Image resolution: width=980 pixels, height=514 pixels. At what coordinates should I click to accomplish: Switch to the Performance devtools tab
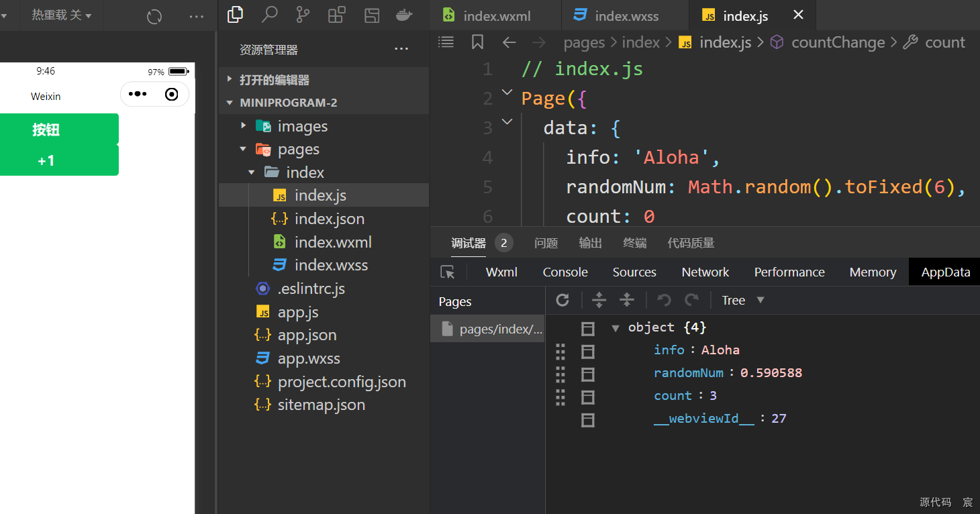789,272
